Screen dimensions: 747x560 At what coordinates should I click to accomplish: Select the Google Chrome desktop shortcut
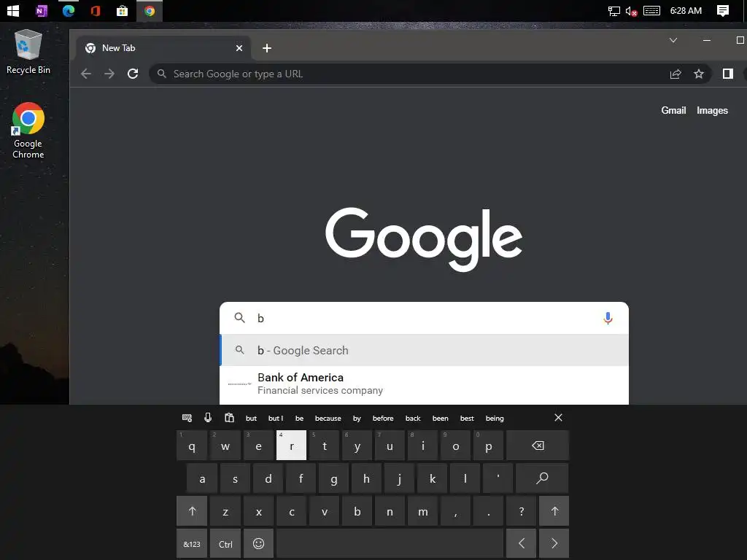pyautogui.click(x=28, y=131)
